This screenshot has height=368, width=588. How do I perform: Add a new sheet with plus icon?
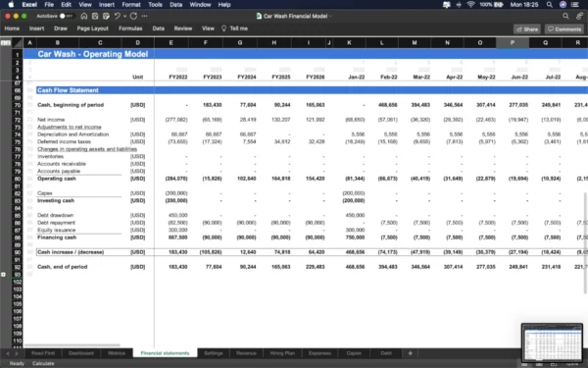point(410,353)
